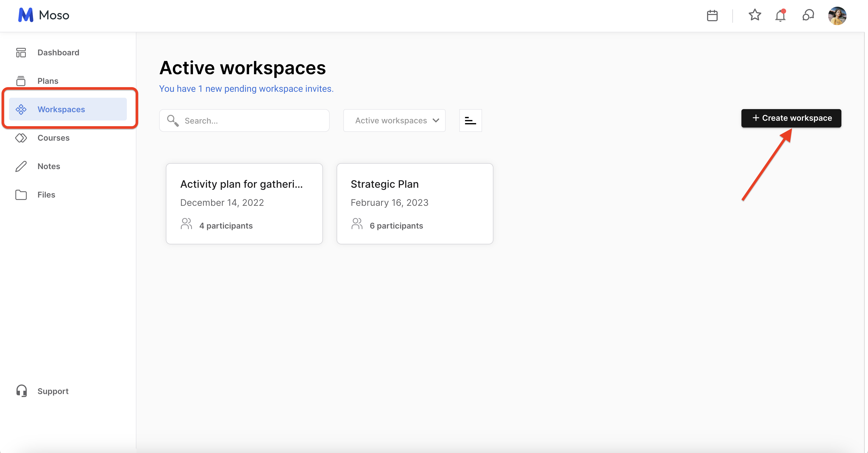868x453 pixels.
Task: Open notifications bell icon
Action: click(x=780, y=16)
